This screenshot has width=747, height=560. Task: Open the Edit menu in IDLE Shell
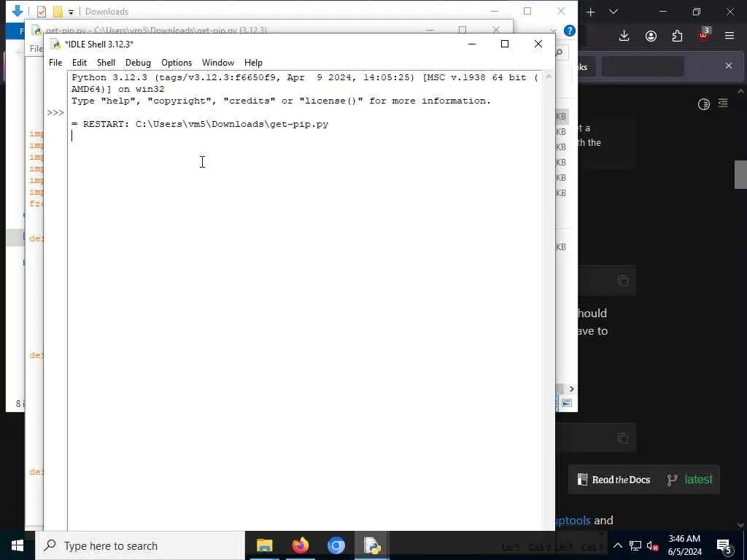point(79,63)
